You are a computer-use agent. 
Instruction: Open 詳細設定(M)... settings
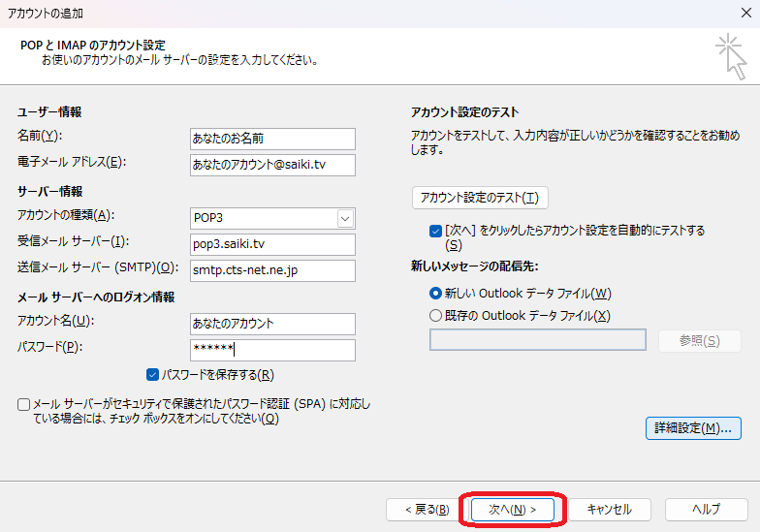point(693,427)
